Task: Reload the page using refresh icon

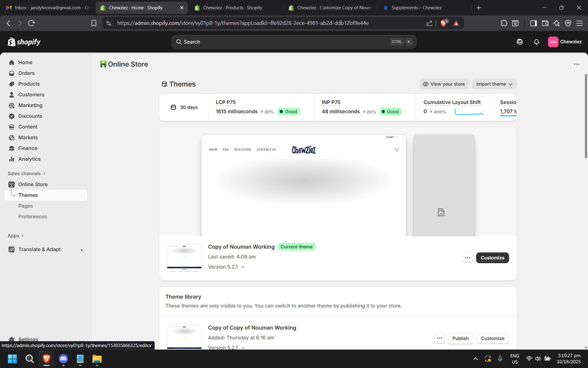Action: 31,23
